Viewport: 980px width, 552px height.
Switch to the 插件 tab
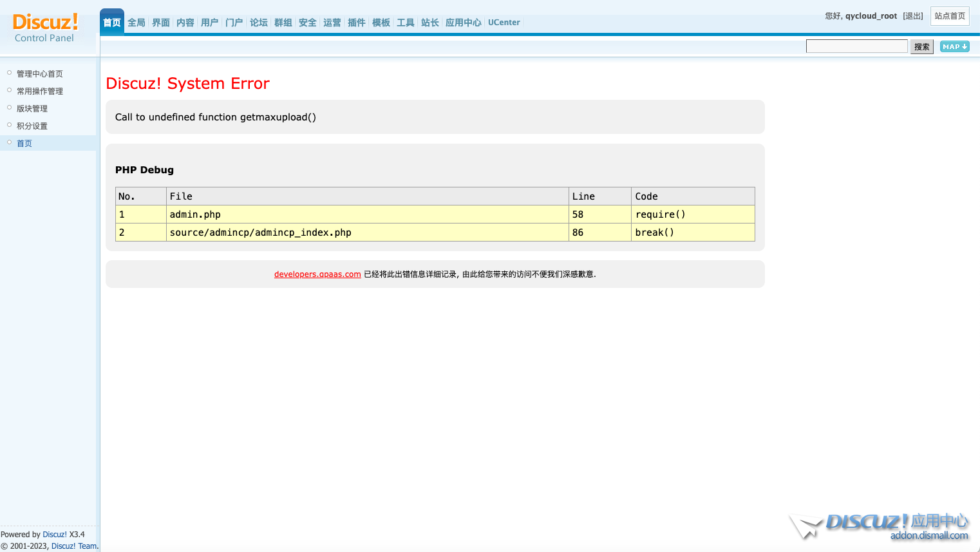[357, 23]
